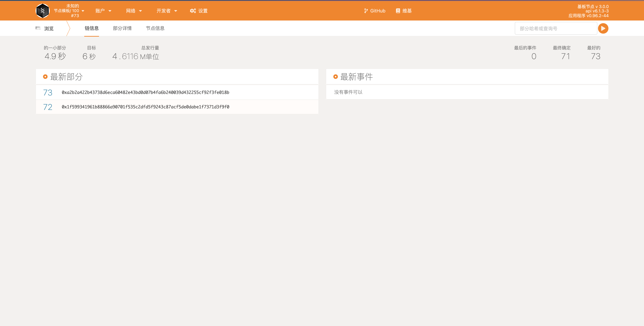Click the 最新事件 header bullet icon
This screenshot has height=326, width=644.
[335, 77]
